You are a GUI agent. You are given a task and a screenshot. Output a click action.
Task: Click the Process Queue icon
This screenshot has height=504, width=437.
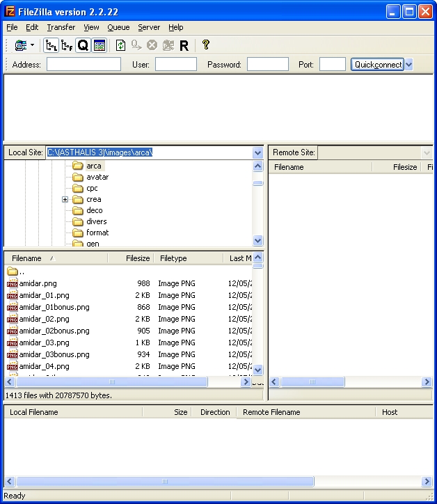[136, 45]
